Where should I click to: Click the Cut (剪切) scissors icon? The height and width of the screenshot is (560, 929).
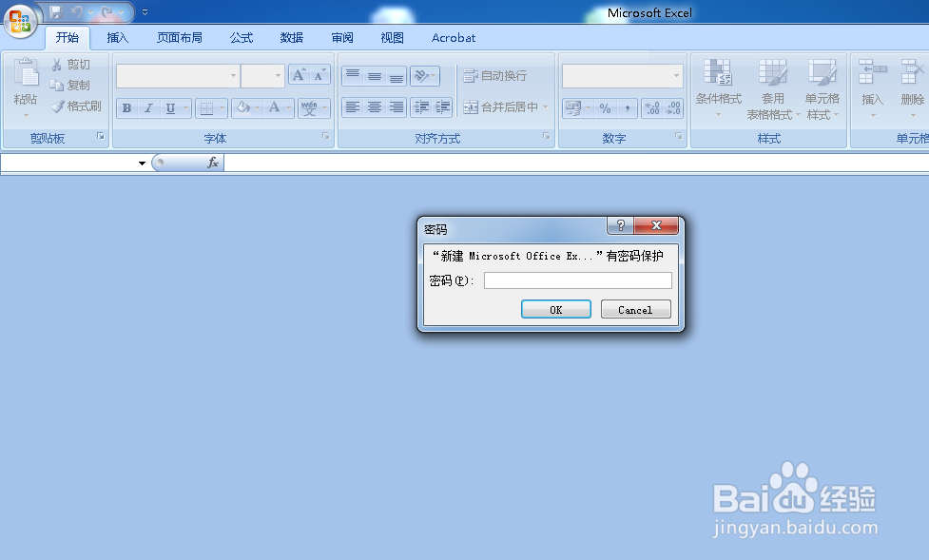[57, 64]
